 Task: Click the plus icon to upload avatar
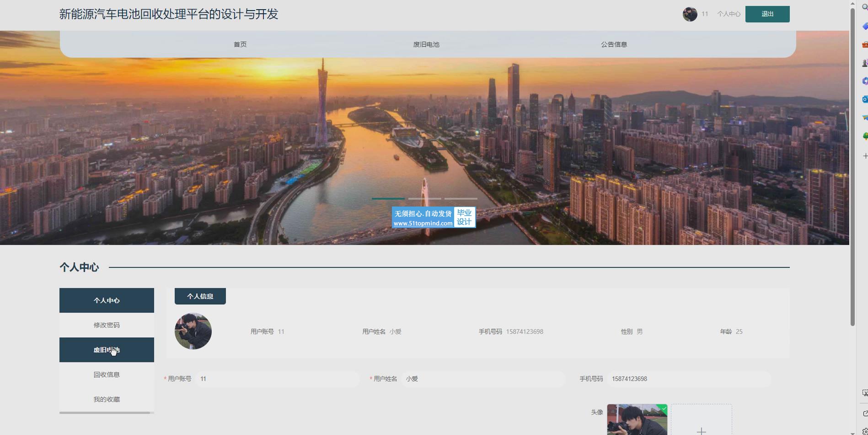701,430
